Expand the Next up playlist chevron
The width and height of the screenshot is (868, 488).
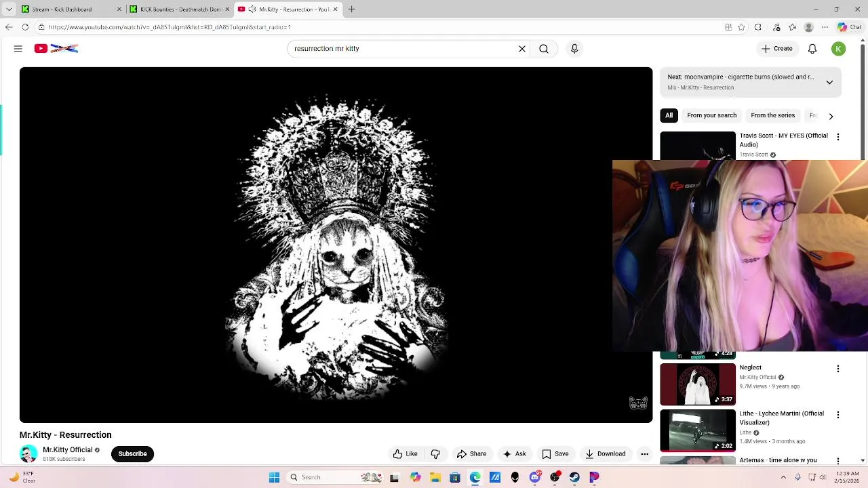[829, 82]
